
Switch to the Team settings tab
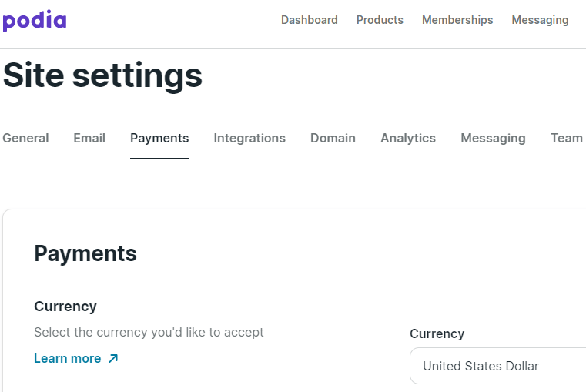pyautogui.click(x=567, y=139)
